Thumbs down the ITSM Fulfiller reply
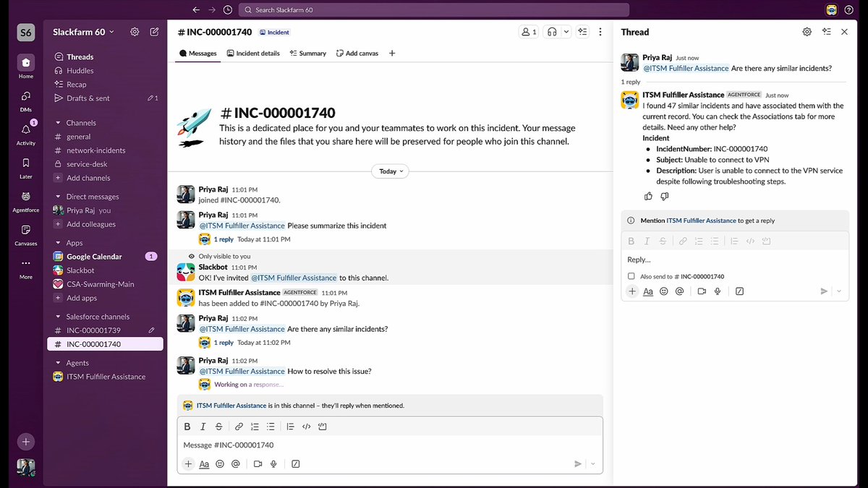Viewport: 868px width, 488px height. pyautogui.click(x=665, y=196)
